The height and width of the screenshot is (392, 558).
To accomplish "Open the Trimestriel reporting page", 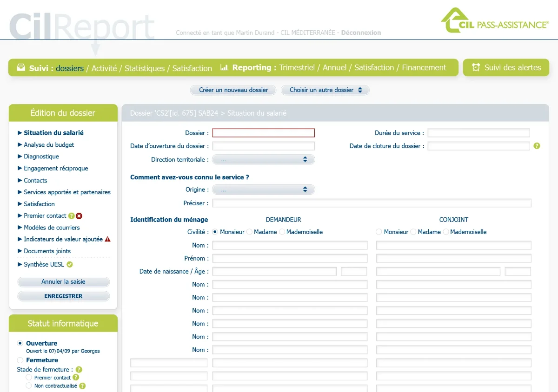I will (297, 68).
